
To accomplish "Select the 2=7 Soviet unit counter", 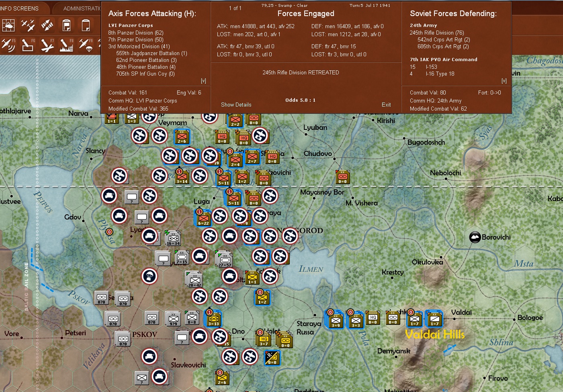I will click(x=252, y=157).
